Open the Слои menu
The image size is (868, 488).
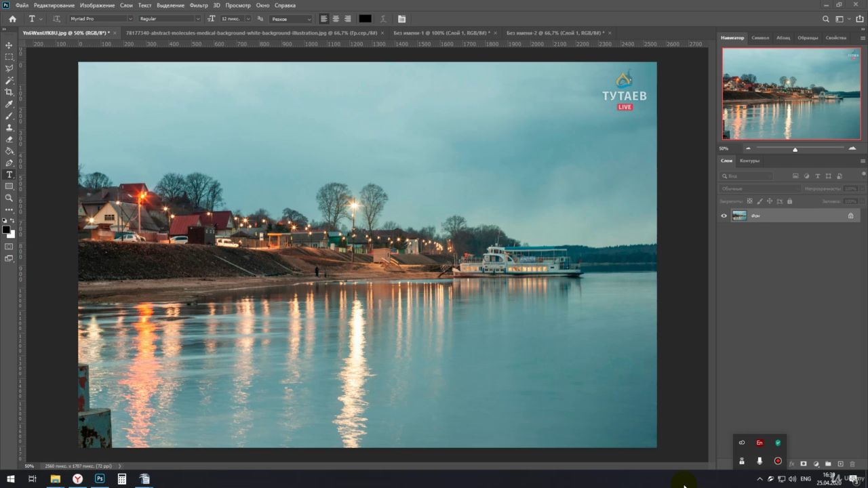pos(126,5)
